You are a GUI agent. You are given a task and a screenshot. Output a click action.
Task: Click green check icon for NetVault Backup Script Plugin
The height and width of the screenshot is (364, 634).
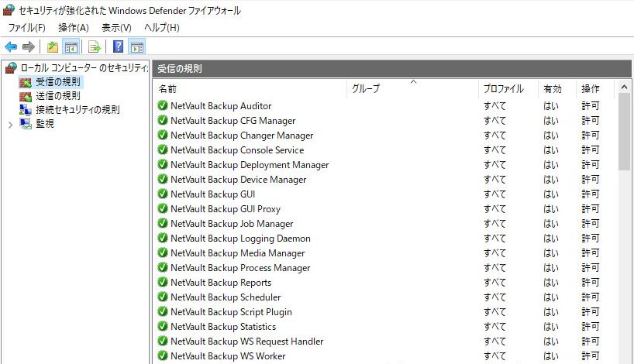163,312
